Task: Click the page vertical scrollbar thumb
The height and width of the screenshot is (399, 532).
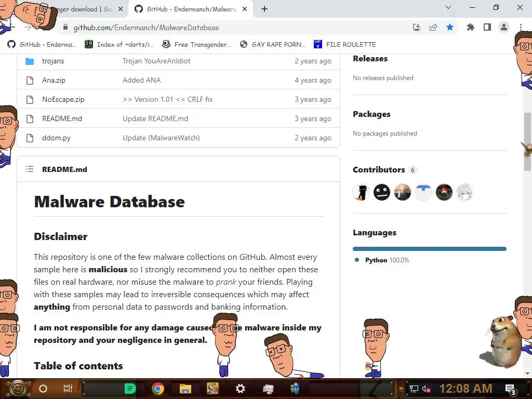Action: point(527,141)
